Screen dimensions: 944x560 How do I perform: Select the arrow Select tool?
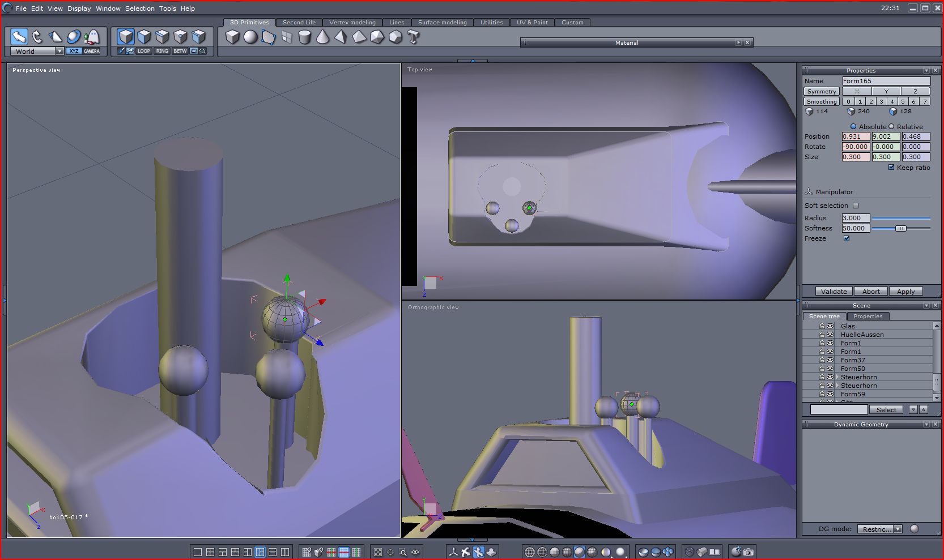click(x=19, y=37)
